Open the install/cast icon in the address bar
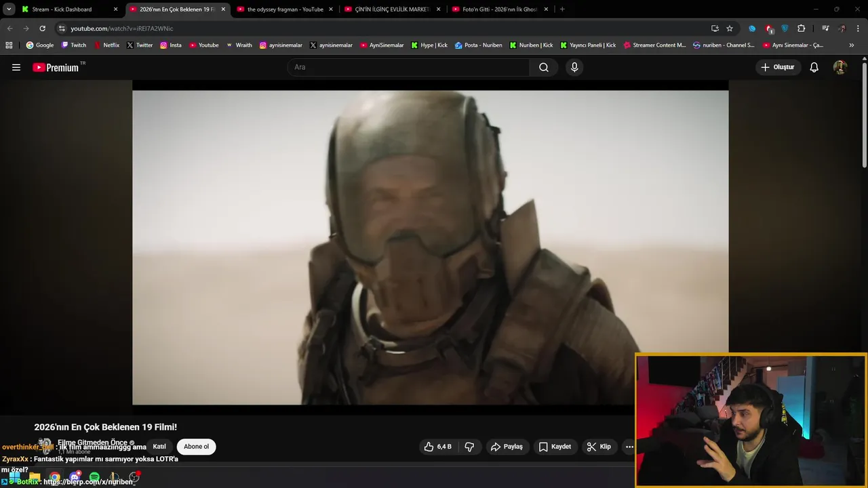 pos(715,28)
